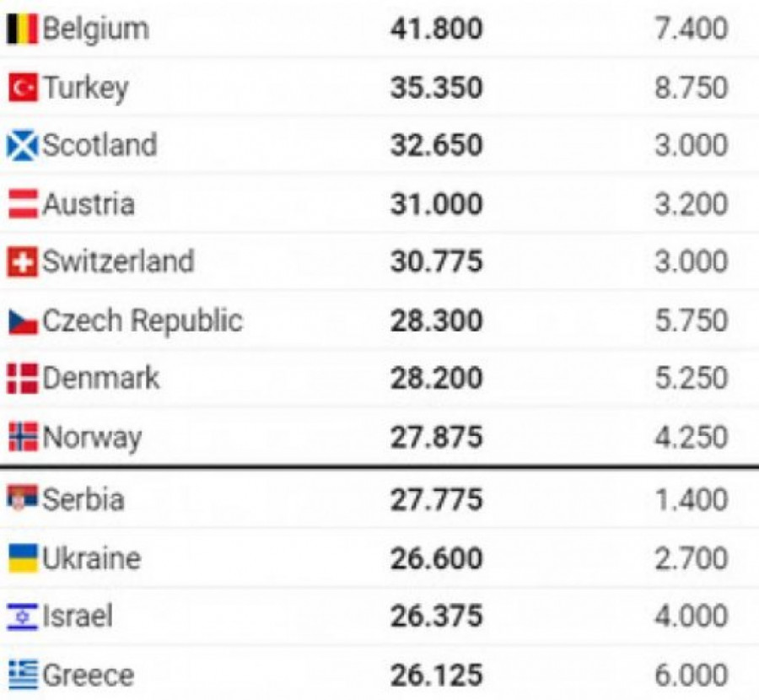Select Turkey's total score 35.350
The width and height of the screenshot is (759, 700).
coord(436,88)
